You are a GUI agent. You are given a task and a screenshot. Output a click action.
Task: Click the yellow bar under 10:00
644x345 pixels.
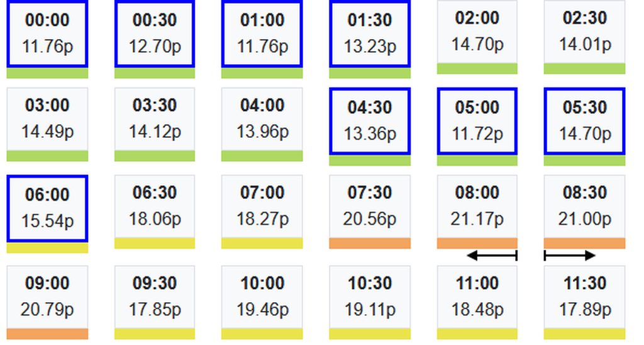(262, 334)
